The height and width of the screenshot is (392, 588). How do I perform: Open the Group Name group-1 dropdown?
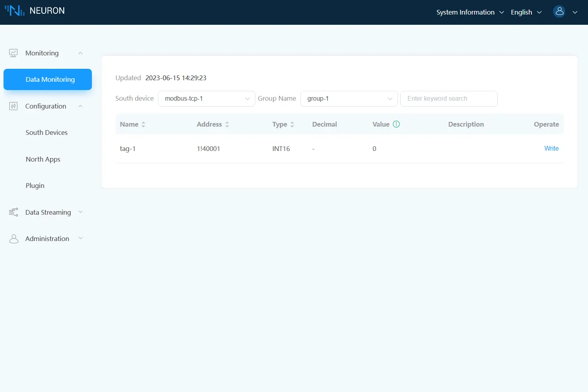pos(349,99)
